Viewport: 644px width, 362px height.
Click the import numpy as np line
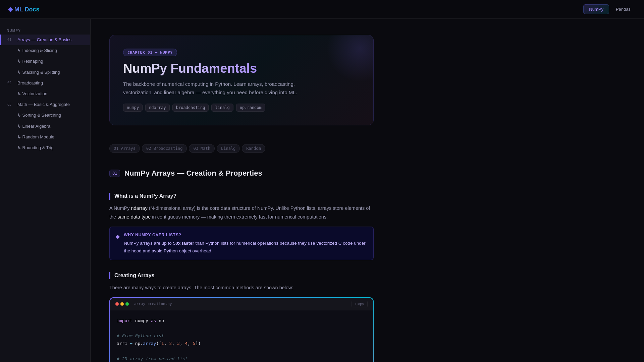click(140, 321)
